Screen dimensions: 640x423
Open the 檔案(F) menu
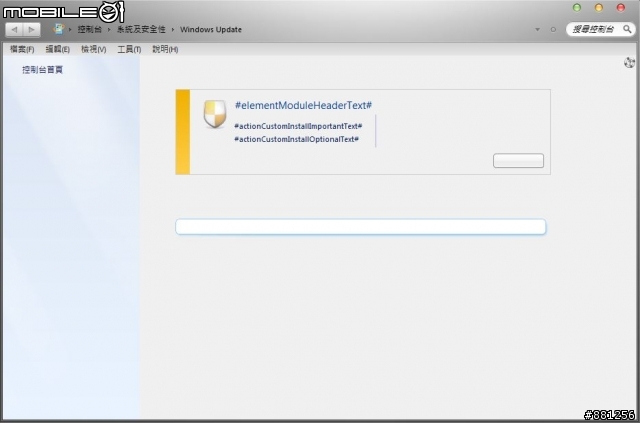22,49
